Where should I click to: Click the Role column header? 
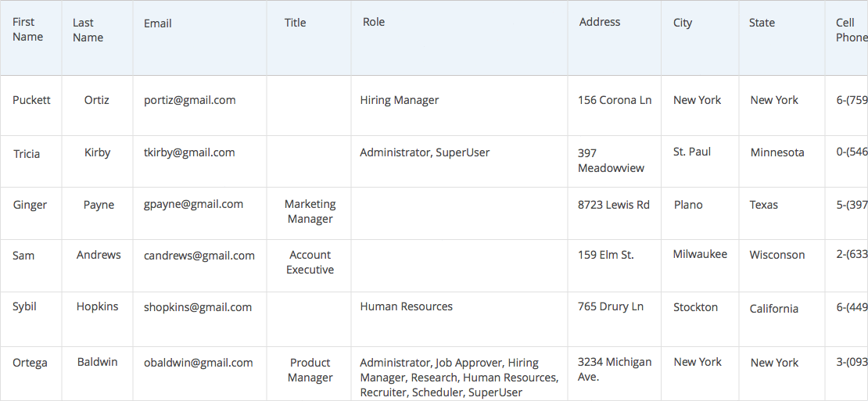pos(374,23)
